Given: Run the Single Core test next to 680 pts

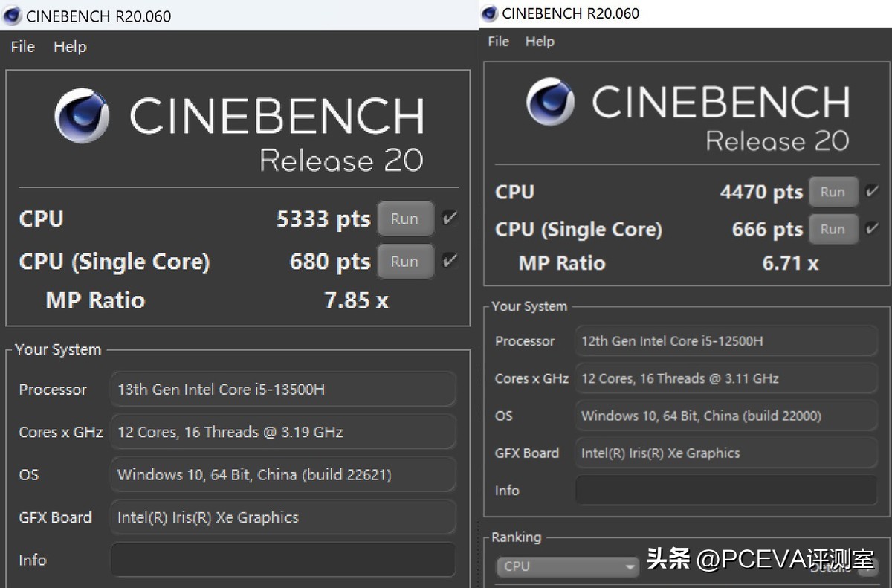Looking at the screenshot, I should (404, 262).
